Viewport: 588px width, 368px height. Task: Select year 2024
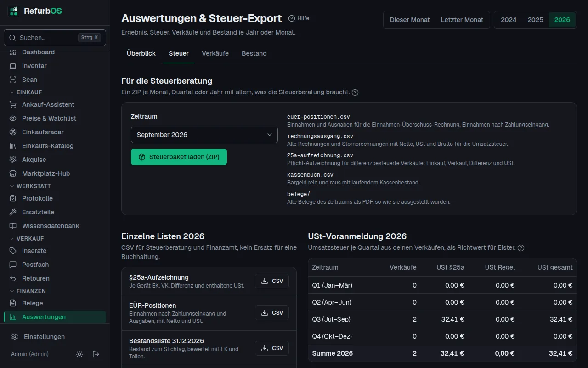coord(509,20)
